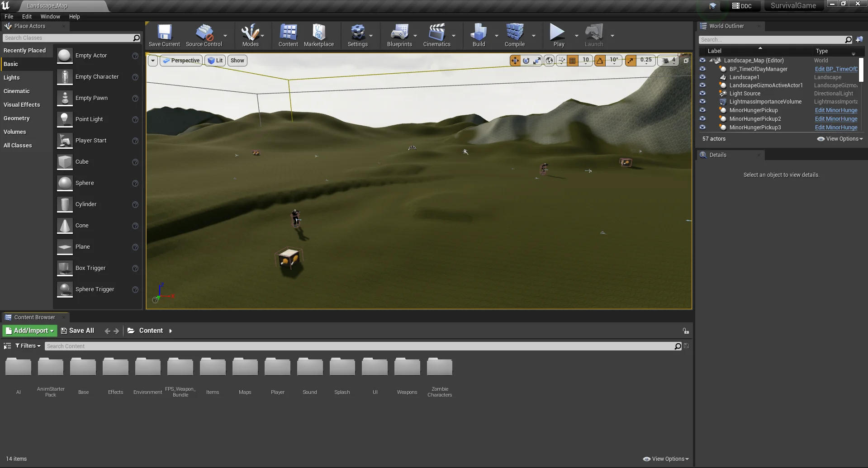Click the Save All button
Screen dimensions: 868x468
tap(77, 331)
